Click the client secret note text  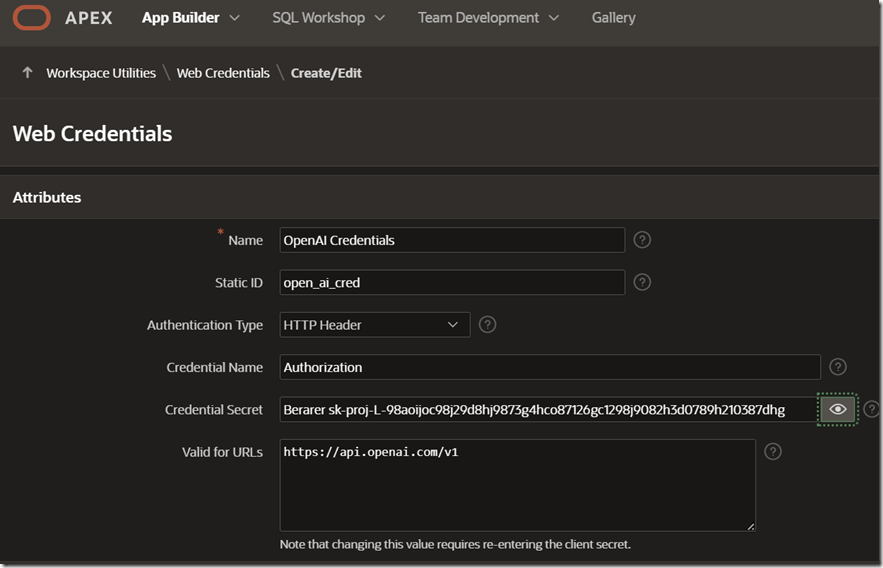(x=455, y=544)
